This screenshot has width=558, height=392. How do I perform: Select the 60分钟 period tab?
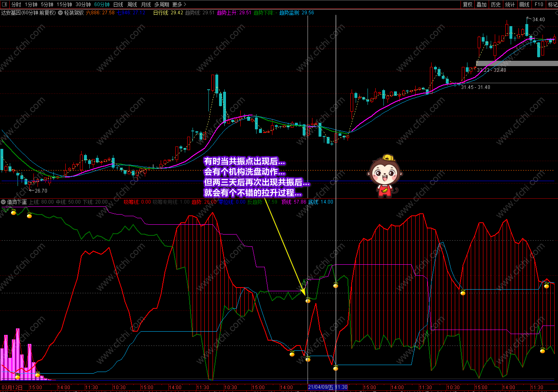[102, 4]
